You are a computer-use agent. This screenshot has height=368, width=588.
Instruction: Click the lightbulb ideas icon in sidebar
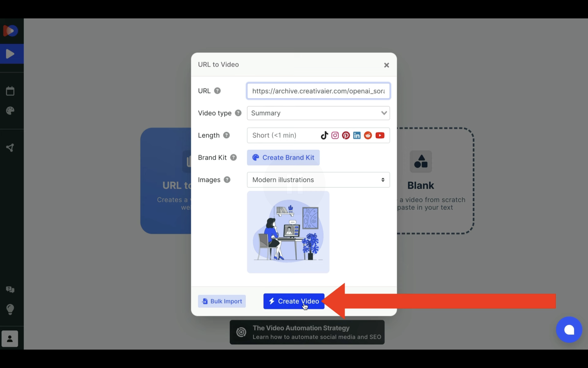[10, 309]
